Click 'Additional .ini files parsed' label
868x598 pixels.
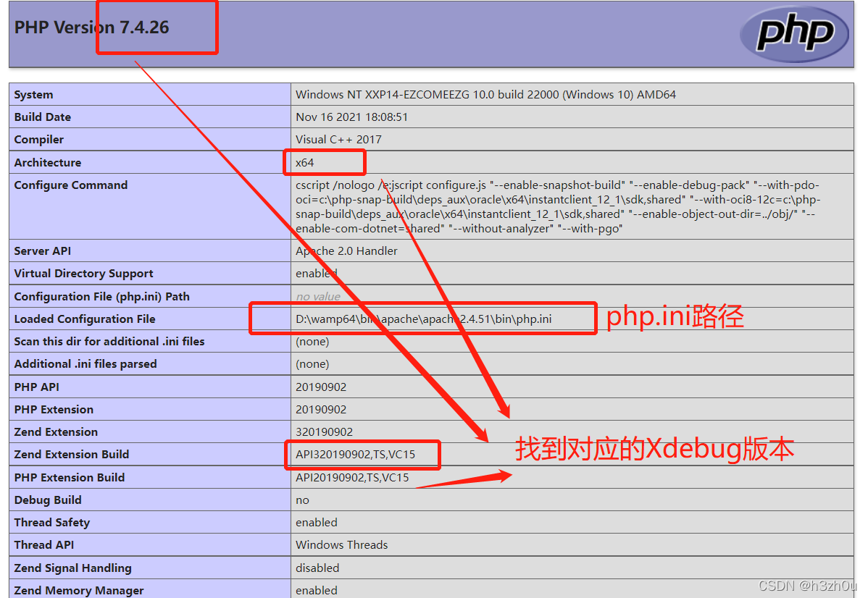tap(85, 363)
